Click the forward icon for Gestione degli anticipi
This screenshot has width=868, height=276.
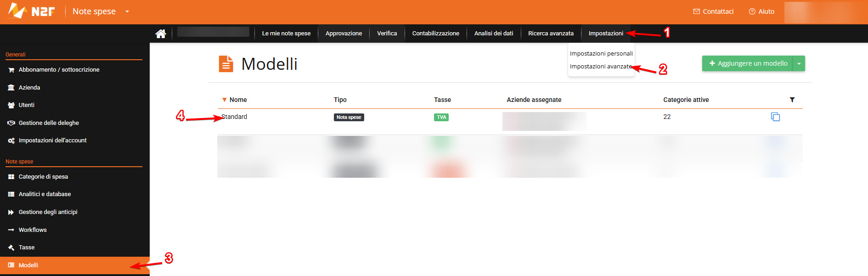tap(11, 212)
